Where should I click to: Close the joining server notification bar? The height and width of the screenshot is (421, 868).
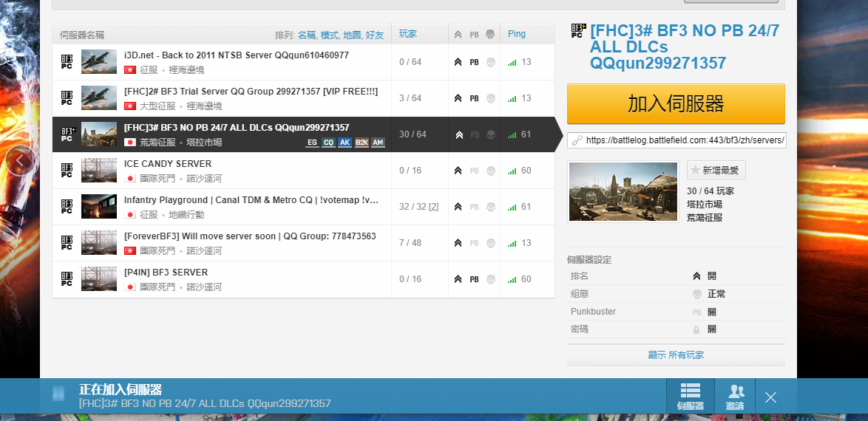coord(770,397)
